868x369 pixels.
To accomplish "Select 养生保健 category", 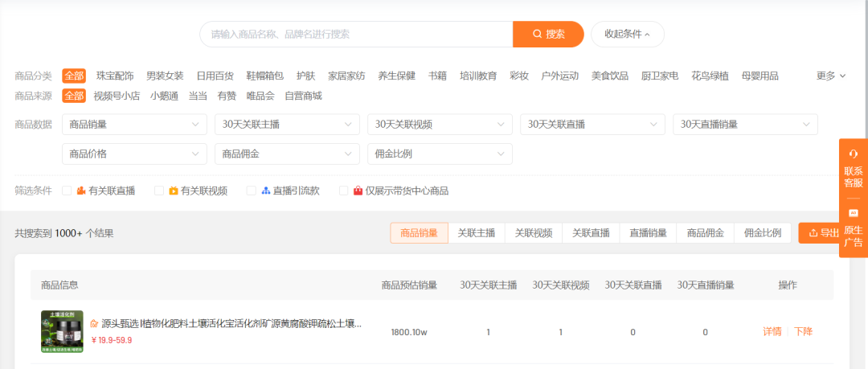I will click(397, 76).
